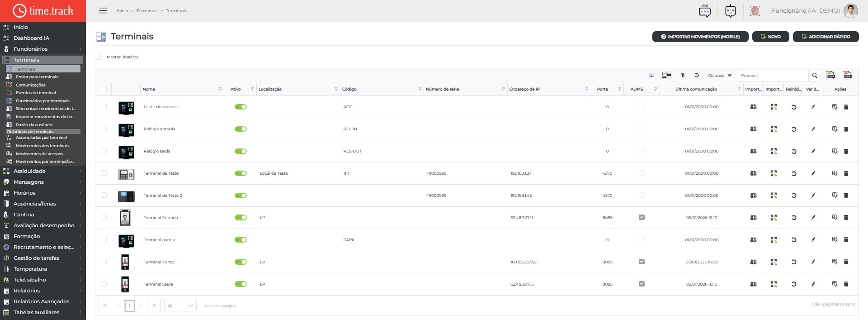
Task: Expand the Funcionários sidebar menu
Action: (x=43, y=49)
